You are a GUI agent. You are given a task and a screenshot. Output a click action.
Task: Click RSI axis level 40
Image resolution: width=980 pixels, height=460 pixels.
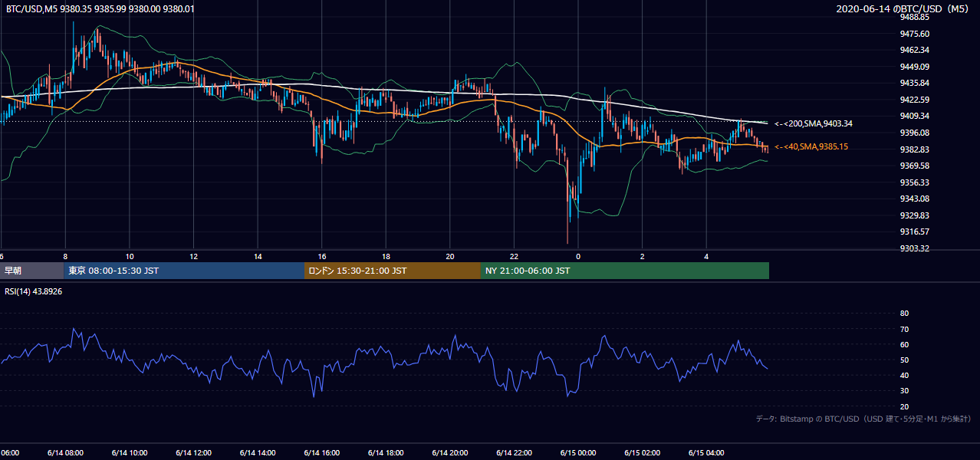coord(904,375)
